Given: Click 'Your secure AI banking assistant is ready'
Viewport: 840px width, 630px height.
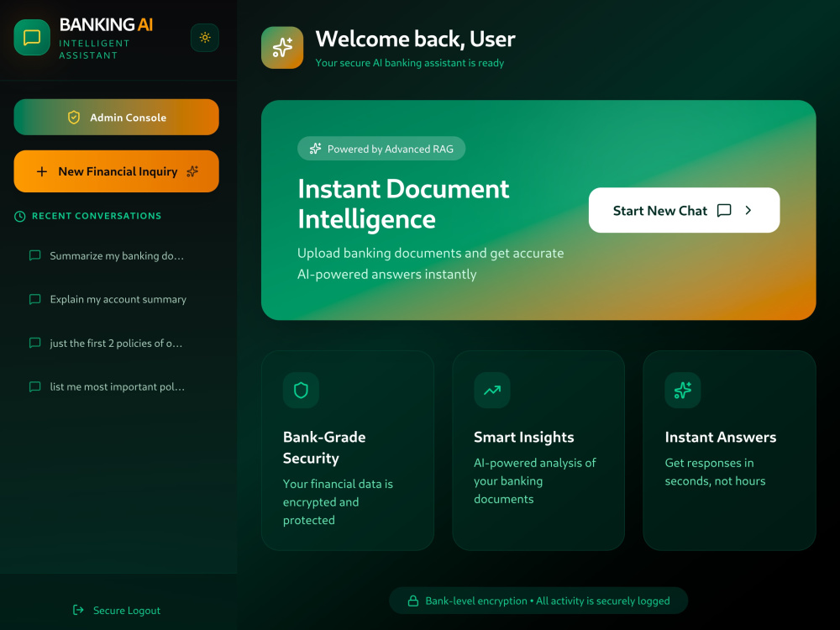Looking at the screenshot, I should tap(410, 63).
